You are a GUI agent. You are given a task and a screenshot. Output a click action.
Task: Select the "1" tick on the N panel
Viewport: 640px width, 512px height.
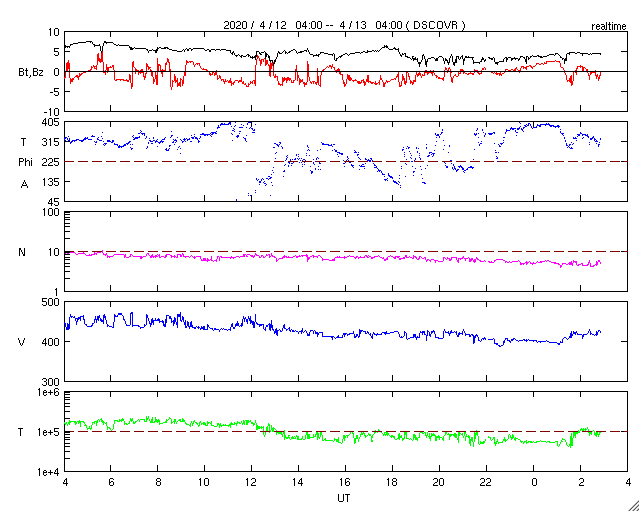pos(58,292)
